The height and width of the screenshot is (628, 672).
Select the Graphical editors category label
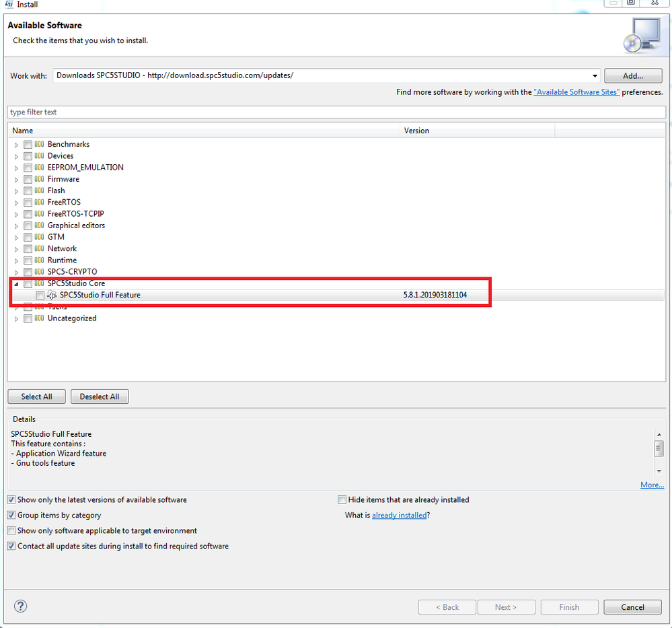76,225
